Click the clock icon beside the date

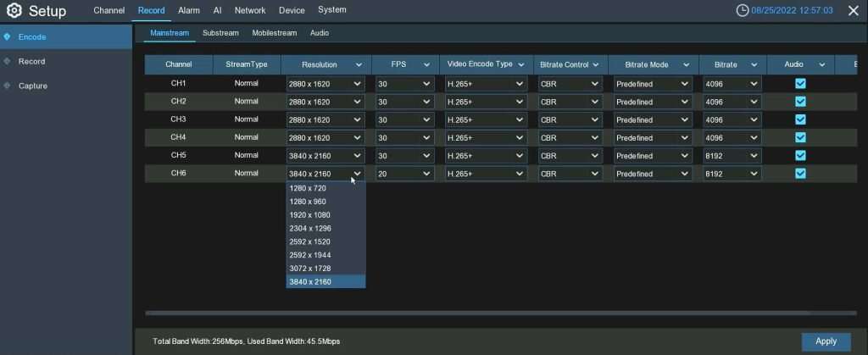click(743, 10)
